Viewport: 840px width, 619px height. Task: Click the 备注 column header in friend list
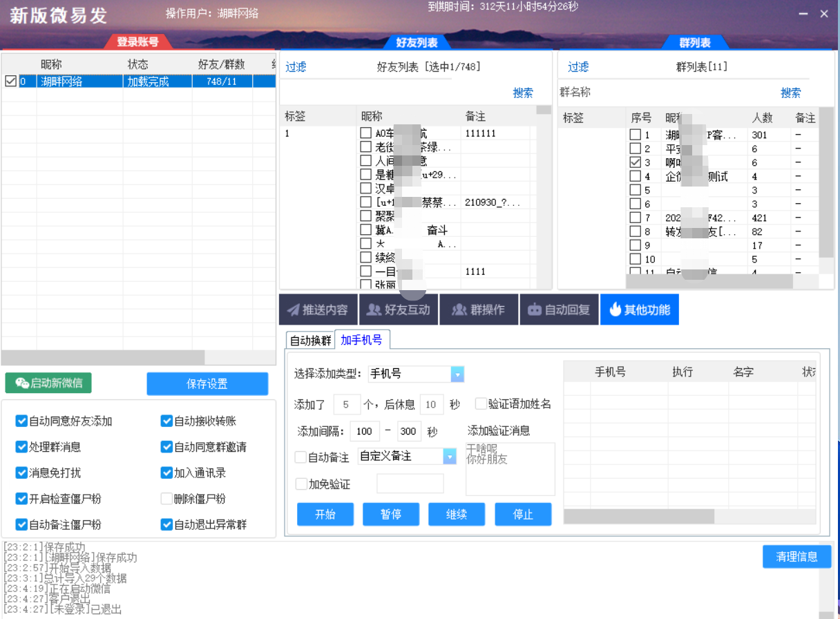[x=475, y=117]
